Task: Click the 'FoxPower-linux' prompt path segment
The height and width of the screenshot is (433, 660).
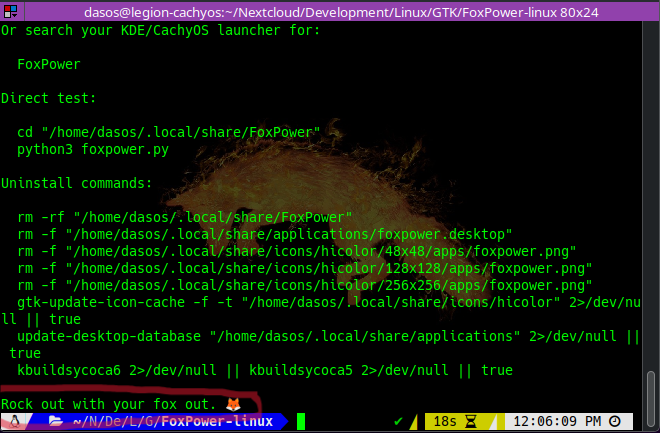Action: pyautogui.click(x=217, y=421)
